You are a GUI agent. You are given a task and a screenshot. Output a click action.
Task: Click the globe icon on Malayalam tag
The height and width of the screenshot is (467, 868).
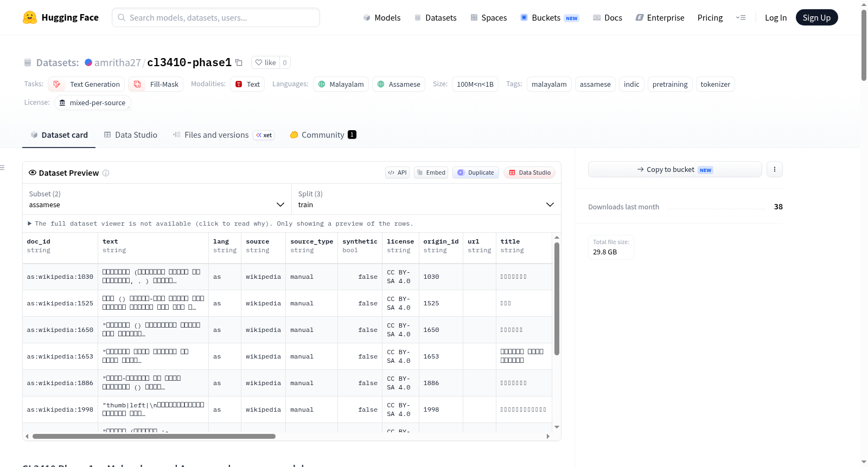(x=322, y=84)
